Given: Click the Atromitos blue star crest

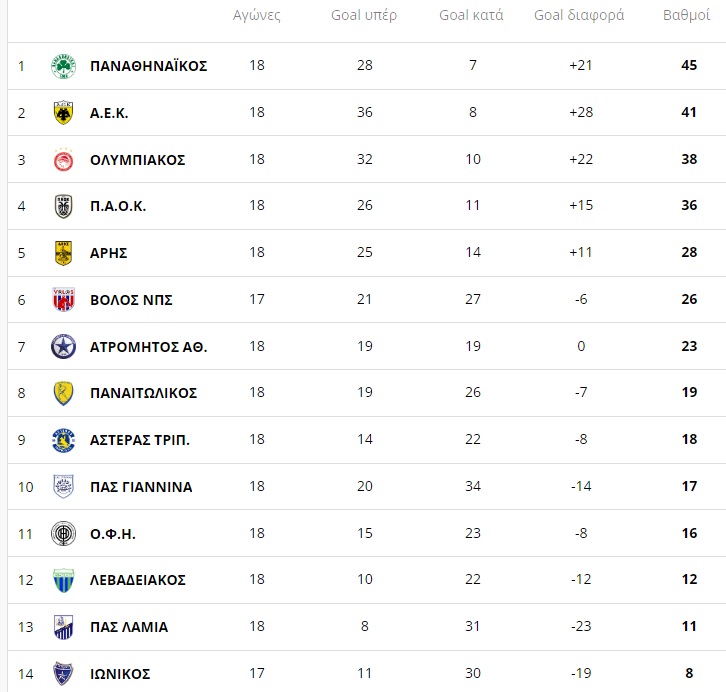Looking at the screenshot, I should point(63,347).
